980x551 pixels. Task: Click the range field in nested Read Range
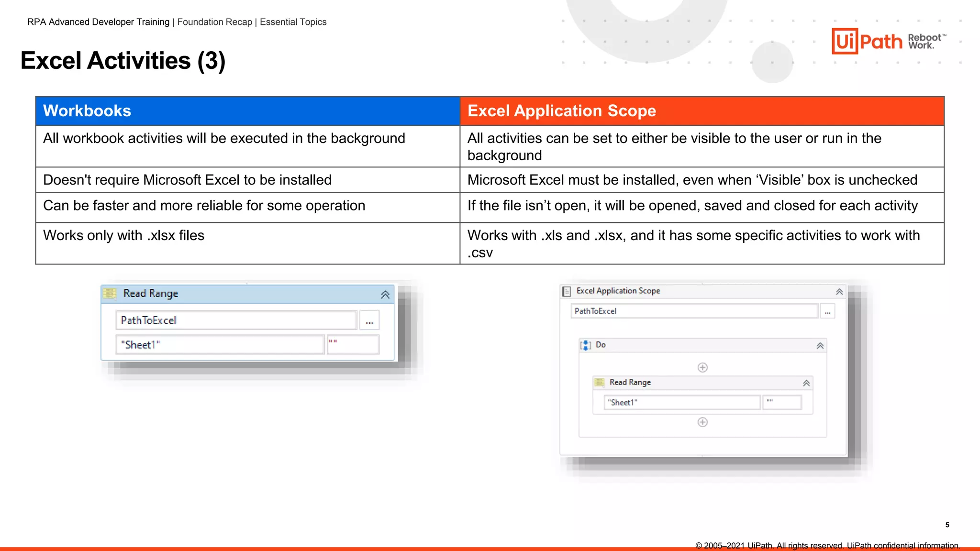782,402
